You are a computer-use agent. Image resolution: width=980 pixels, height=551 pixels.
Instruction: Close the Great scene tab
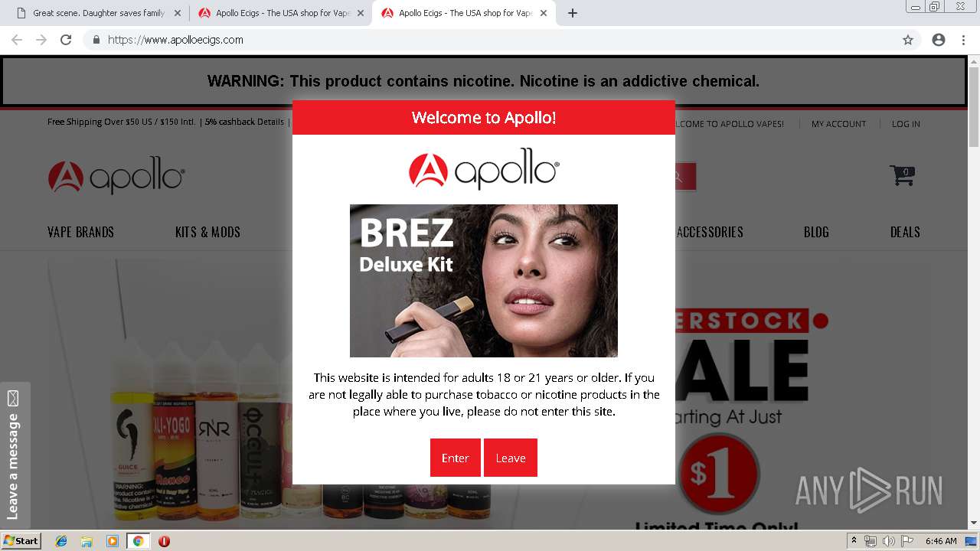point(178,13)
